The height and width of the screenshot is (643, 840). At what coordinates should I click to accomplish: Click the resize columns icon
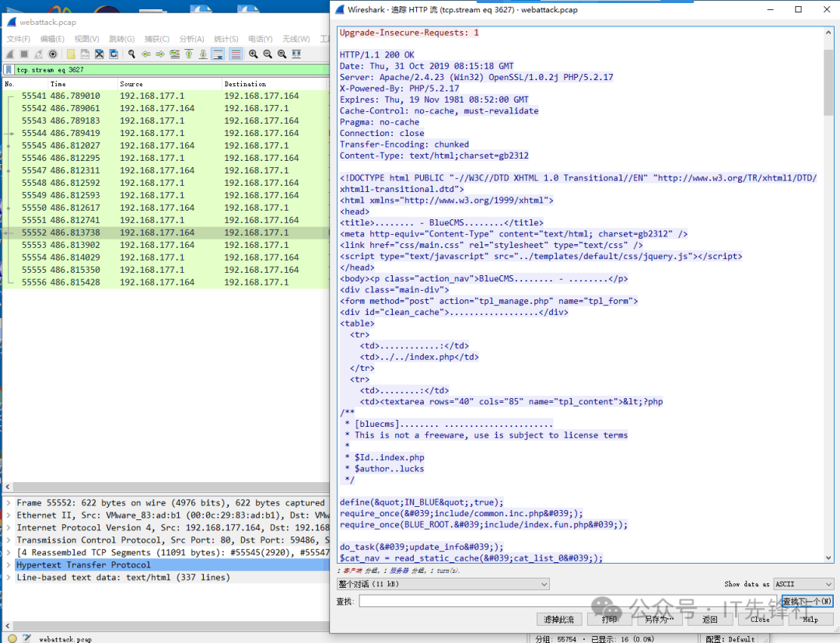(296, 54)
